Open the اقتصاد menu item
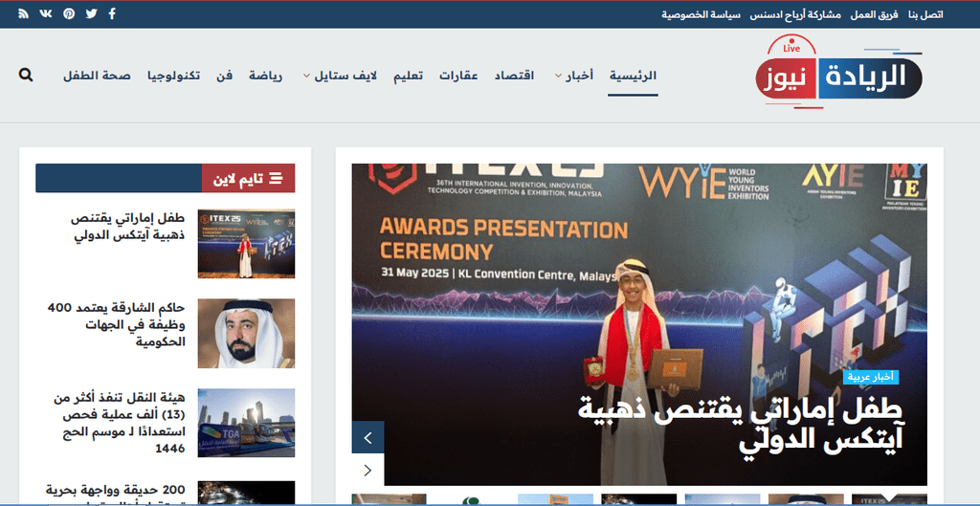The height and width of the screenshot is (506, 980). (514, 77)
